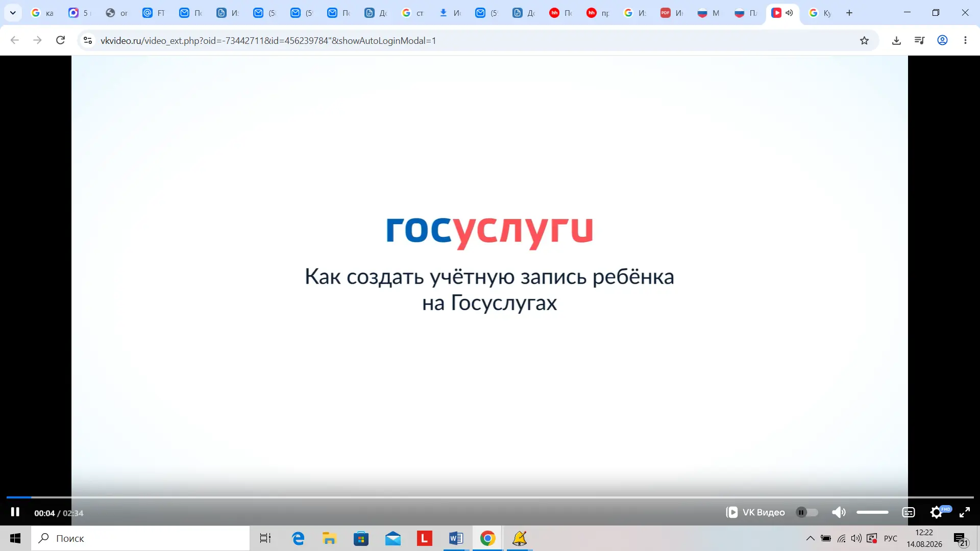Open the bell app on taskbar
Viewport: 980px width, 551px height.
point(520,538)
